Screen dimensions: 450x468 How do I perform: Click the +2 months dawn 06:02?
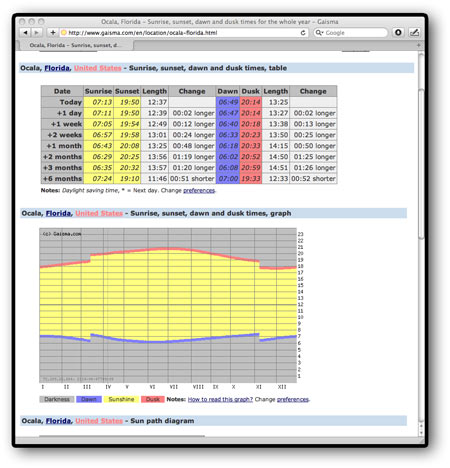[x=228, y=157]
